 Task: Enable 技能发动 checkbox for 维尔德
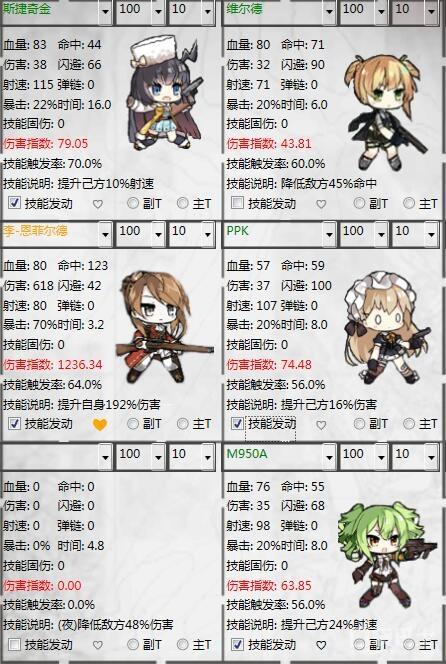[x=237, y=203]
